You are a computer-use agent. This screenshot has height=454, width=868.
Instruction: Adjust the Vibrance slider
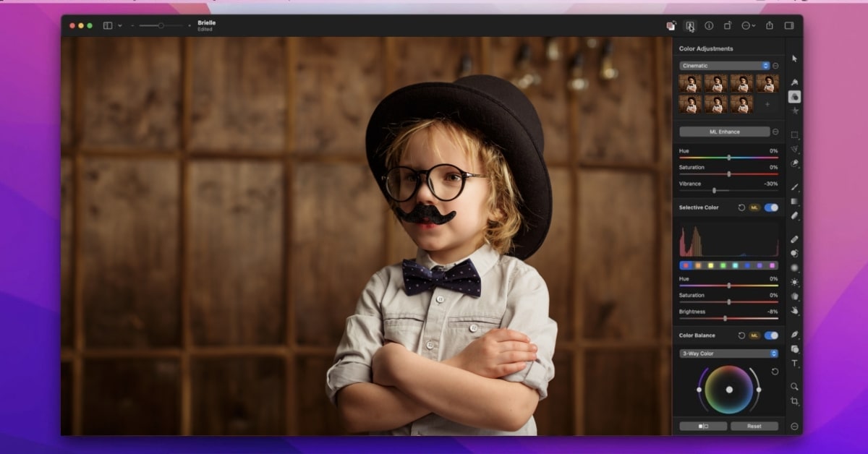pyautogui.click(x=728, y=190)
